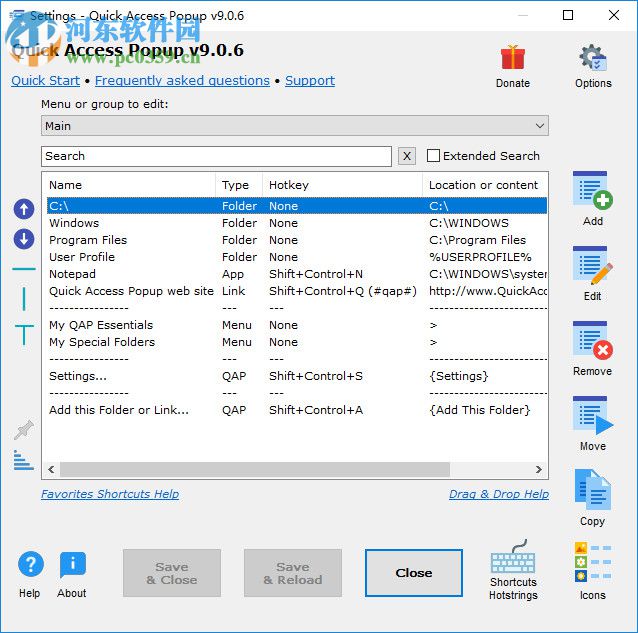Insert a text separator T icon

tap(24, 335)
